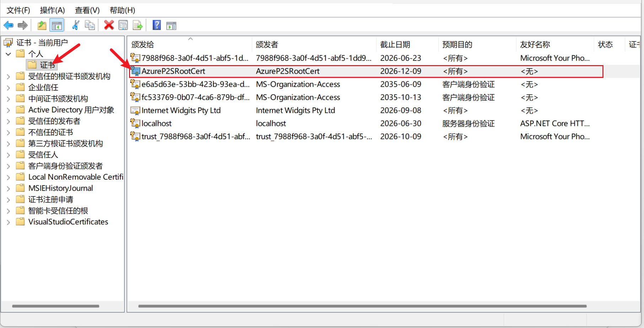Expand the 中间证书颁发机构 folder
Viewport: 644px width, 328px height.
tap(9, 99)
